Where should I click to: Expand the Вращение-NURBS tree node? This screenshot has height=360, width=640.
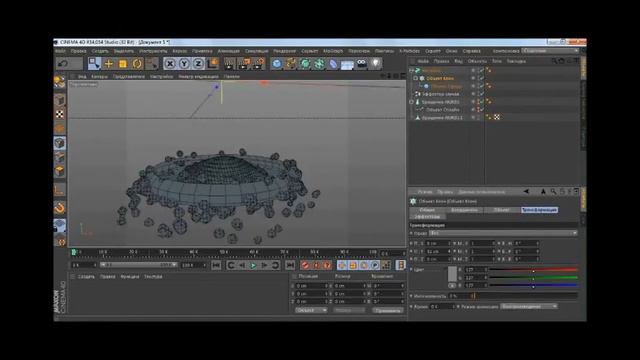coord(411,102)
